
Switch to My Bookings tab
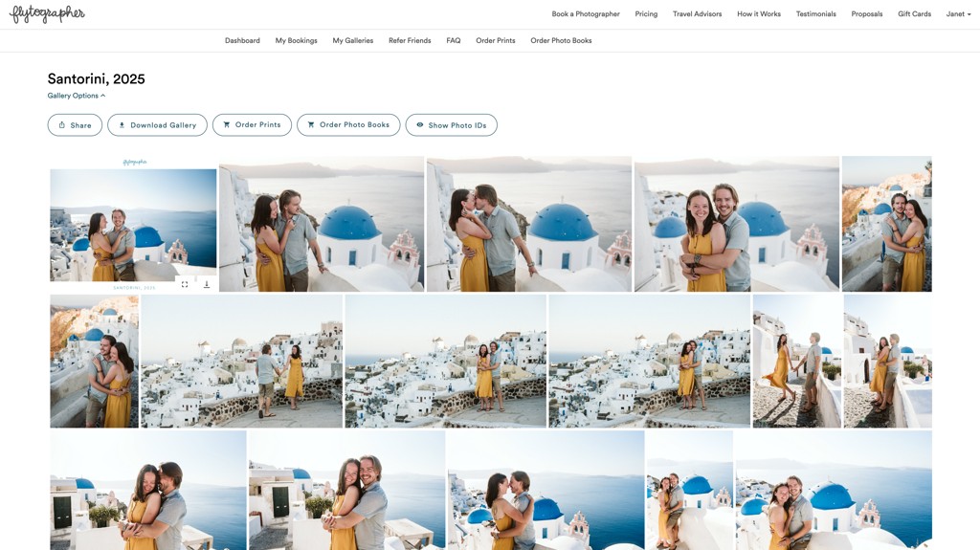(297, 40)
